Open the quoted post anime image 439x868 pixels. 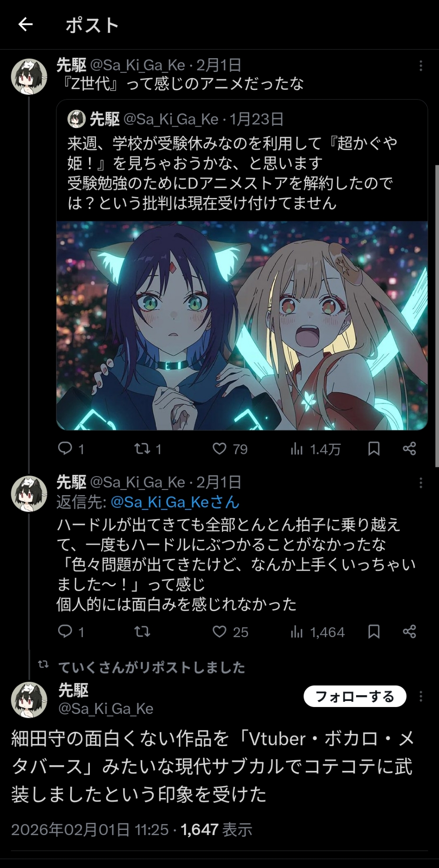pos(242,325)
